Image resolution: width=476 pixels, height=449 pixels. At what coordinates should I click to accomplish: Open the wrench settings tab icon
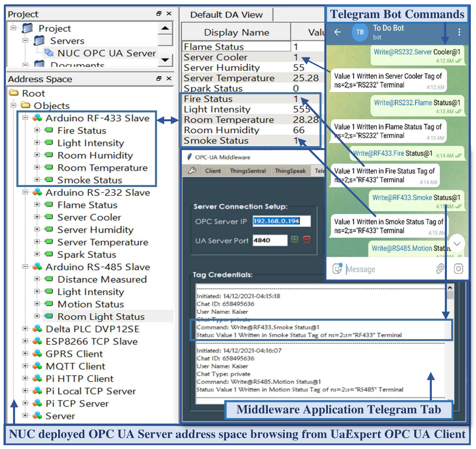192,170
